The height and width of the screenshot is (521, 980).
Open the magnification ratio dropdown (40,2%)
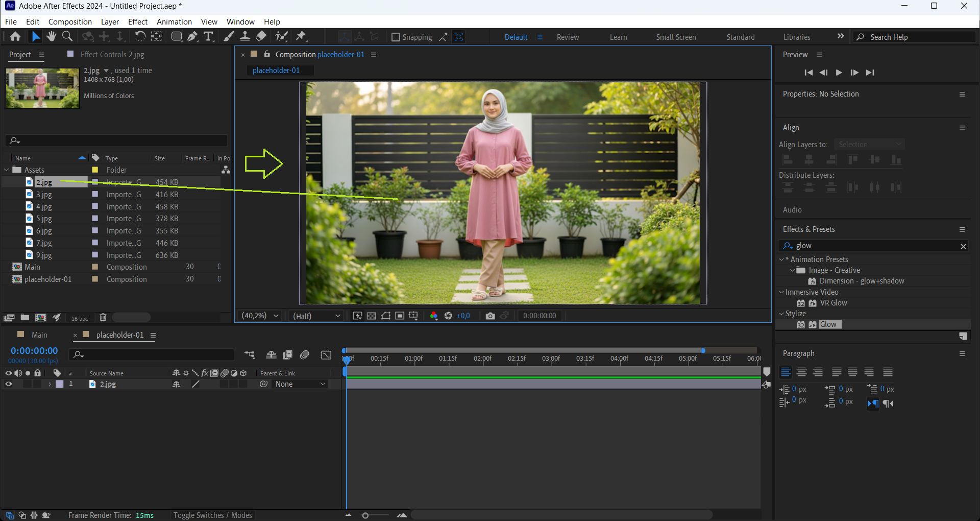click(x=260, y=316)
